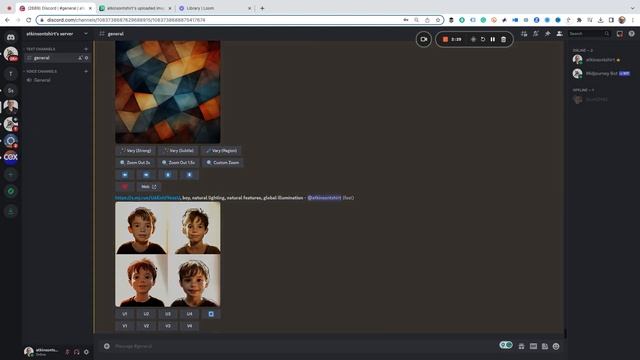Toggle the member list icon
This screenshot has height=360, width=640.
pyautogui.click(x=560, y=34)
